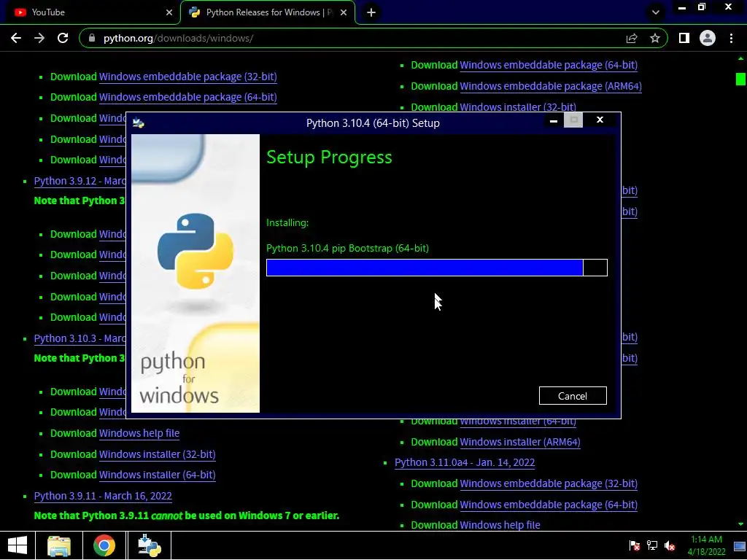Open the browser side panel icon
The image size is (747, 560).
[684, 38]
